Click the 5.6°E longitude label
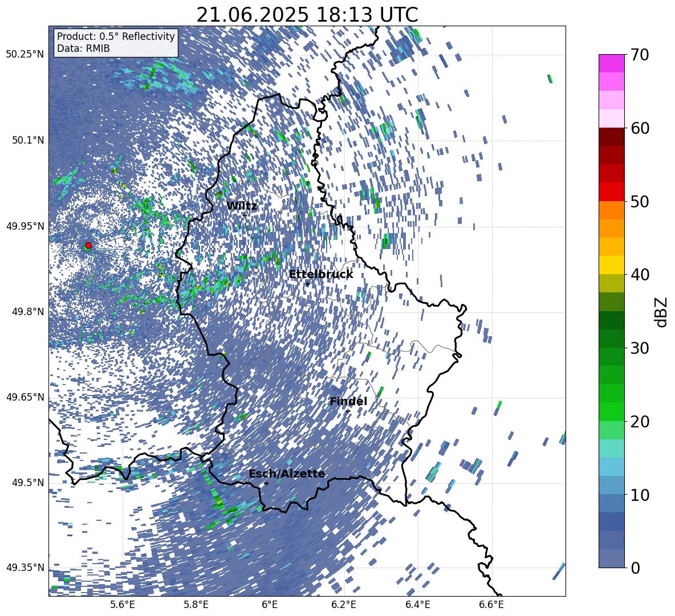 click(123, 605)
